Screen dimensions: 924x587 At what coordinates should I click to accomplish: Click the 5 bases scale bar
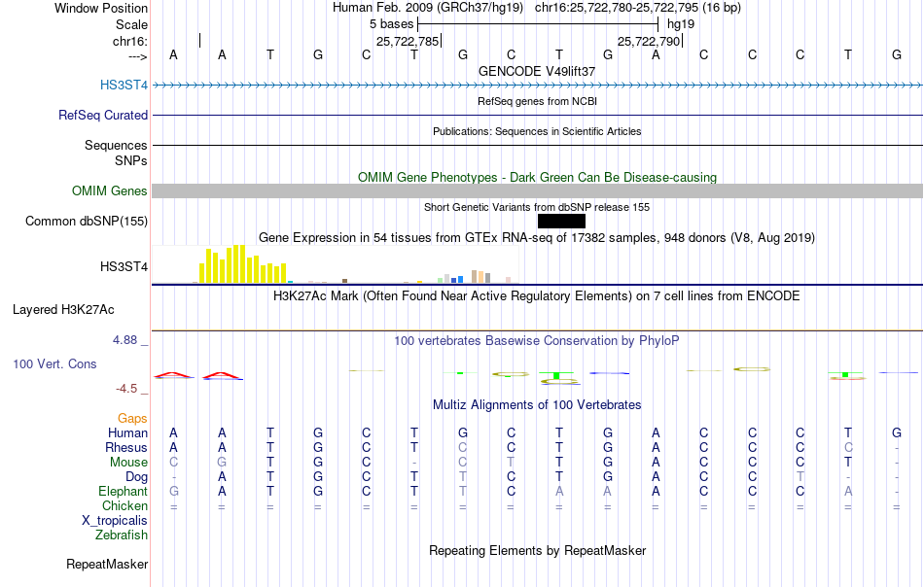tap(538, 24)
